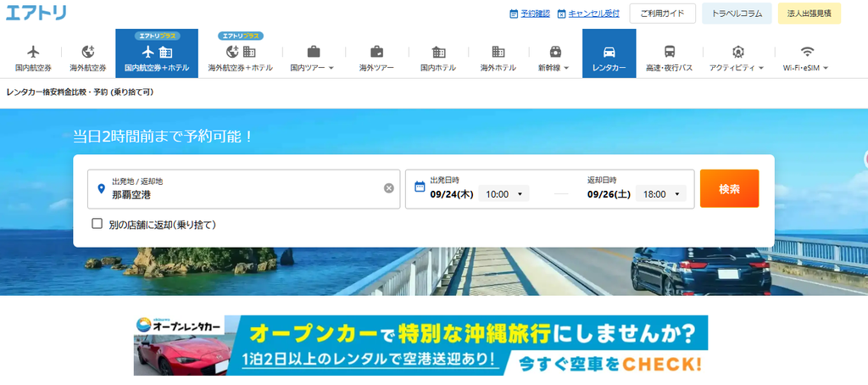This screenshot has height=385, width=868.
Task: Select the 国内航空券 airplane icon
Action: (x=33, y=52)
